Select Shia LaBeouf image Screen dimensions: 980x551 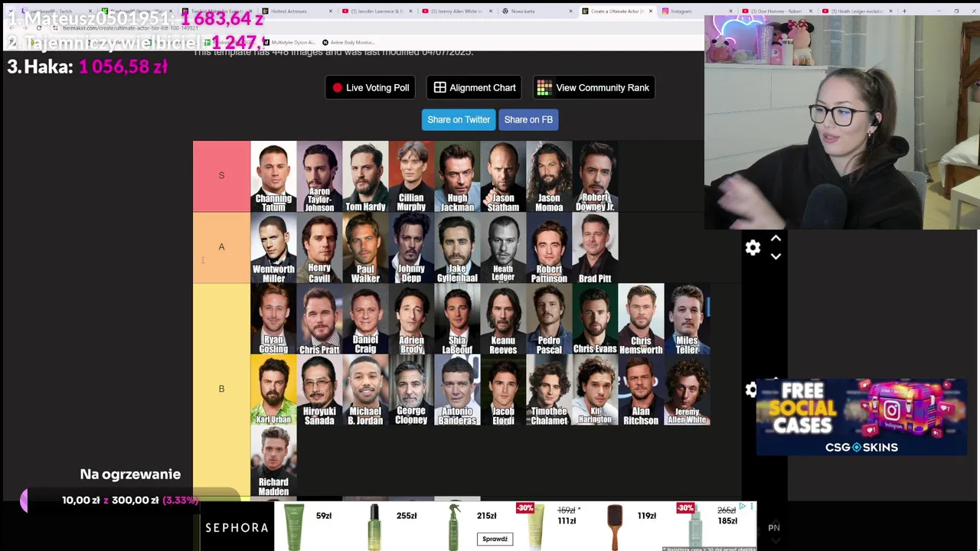[457, 319]
